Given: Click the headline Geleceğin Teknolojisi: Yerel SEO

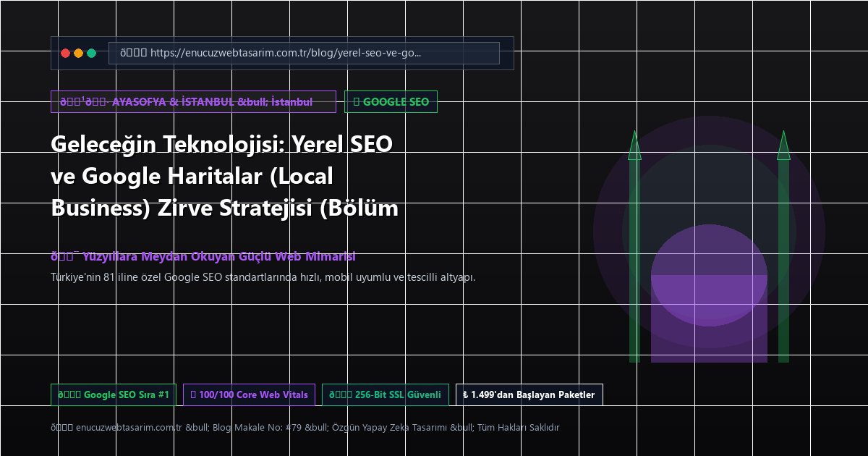Looking at the screenshot, I should click(x=224, y=176).
